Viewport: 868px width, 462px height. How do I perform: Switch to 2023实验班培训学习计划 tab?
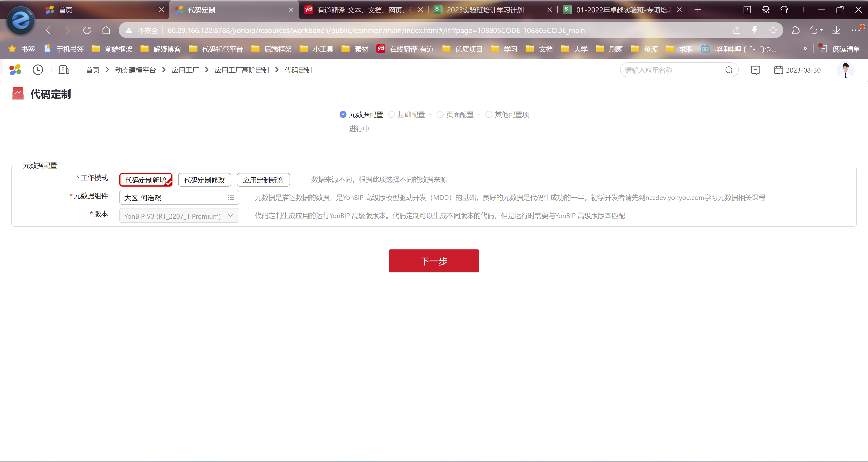point(485,10)
